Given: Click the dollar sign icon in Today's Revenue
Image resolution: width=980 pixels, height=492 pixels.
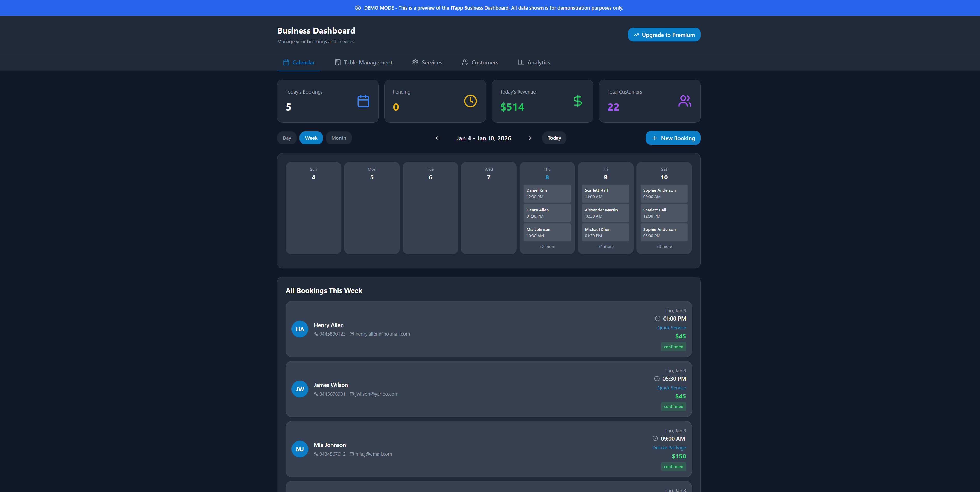Looking at the screenshot, I should [x=578, y=101].
